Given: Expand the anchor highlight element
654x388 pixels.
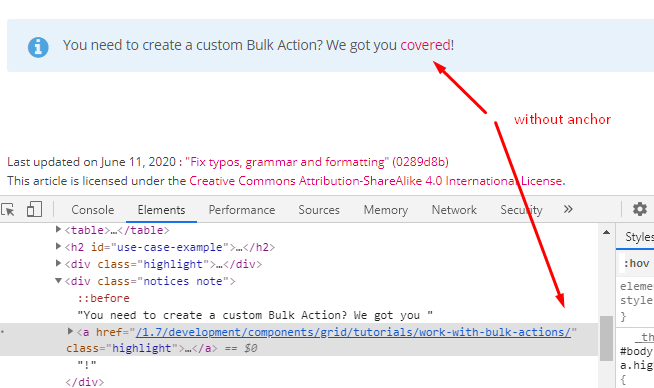Looking at the screenshot, I should (70, 331).
